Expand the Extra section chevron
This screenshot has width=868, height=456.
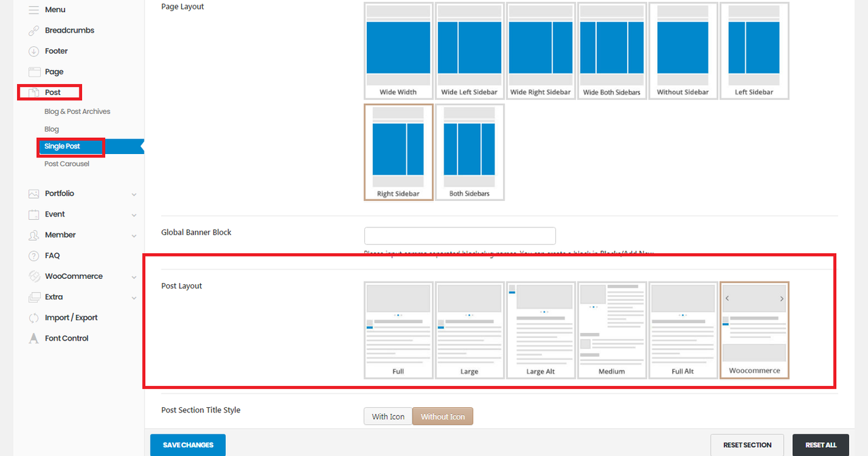[x=134, y=298]
